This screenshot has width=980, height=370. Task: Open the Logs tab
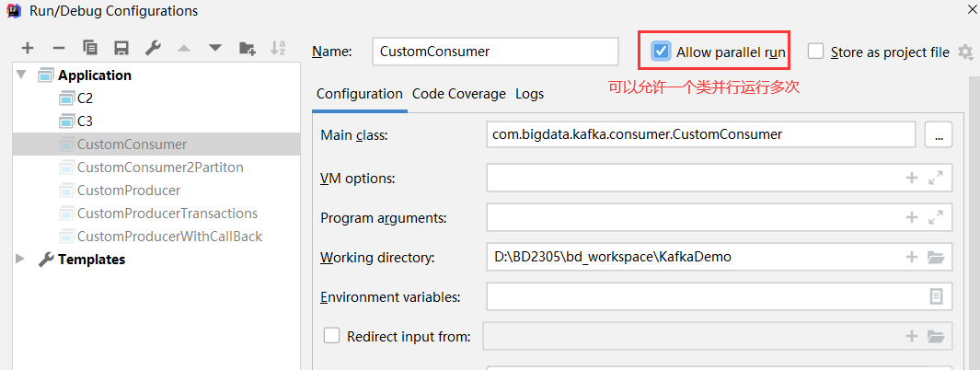pyautogui.click(x=529, y=94)
